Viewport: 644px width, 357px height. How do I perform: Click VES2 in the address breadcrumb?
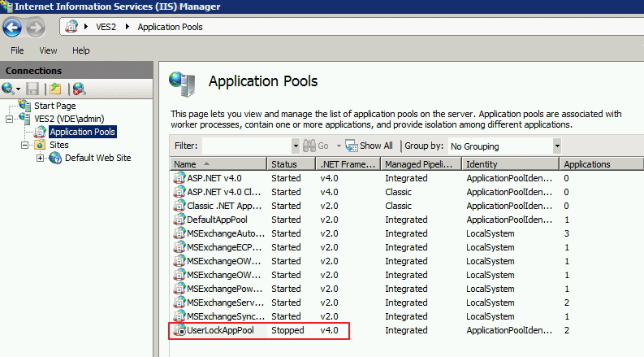(x=106, y=27)
